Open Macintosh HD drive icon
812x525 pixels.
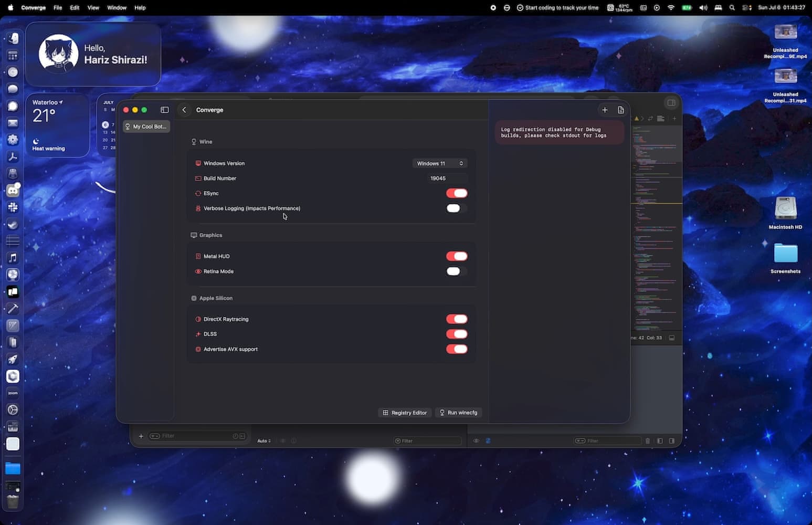[x=785, y=208]
